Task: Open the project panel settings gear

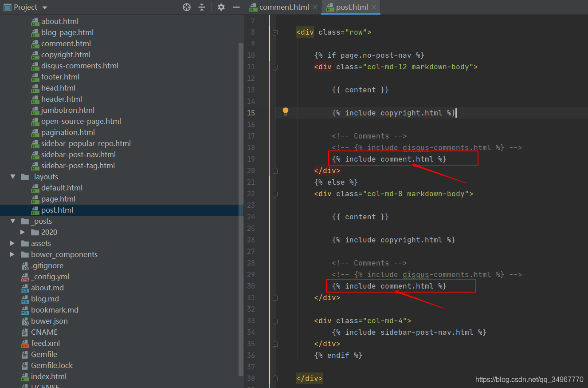Action: pos(221,7)
